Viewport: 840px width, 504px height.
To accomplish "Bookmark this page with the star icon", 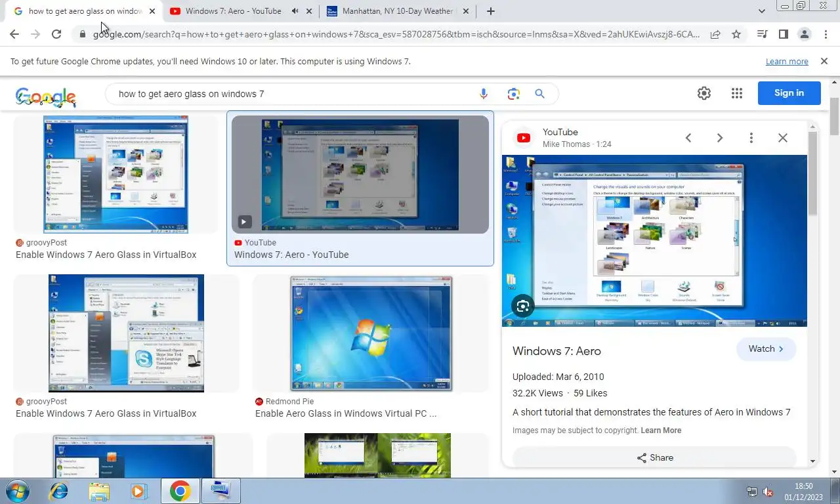I will 736,34.
